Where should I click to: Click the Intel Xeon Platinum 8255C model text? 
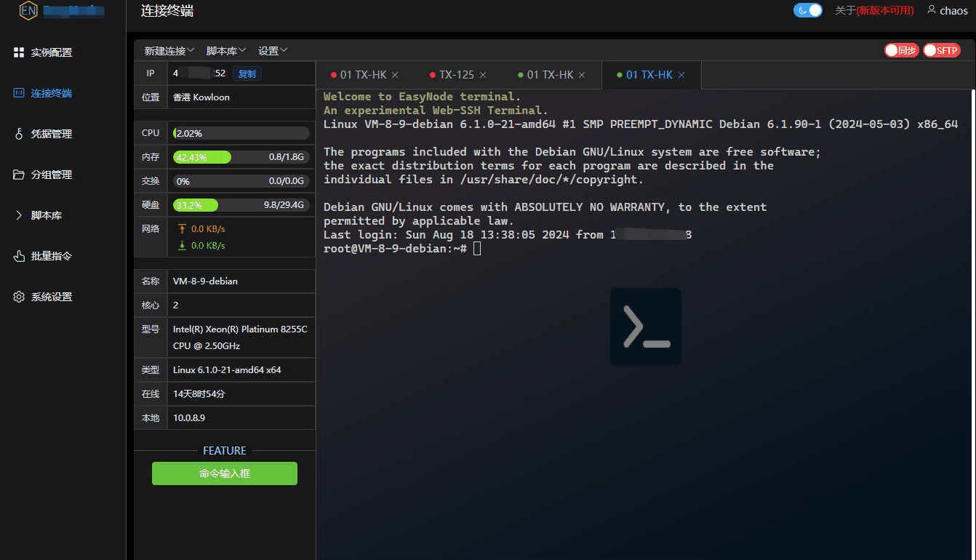[x=240, y=337]
